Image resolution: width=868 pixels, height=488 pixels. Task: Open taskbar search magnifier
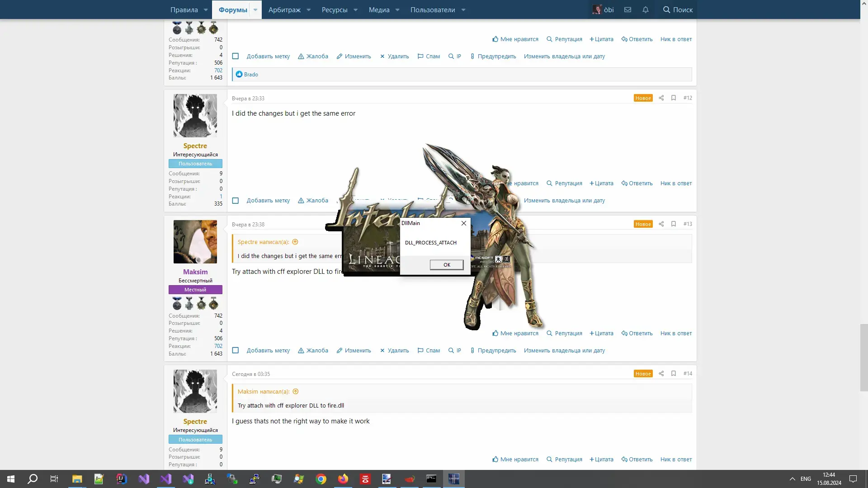pyautogui.click(x=33, y=479)
